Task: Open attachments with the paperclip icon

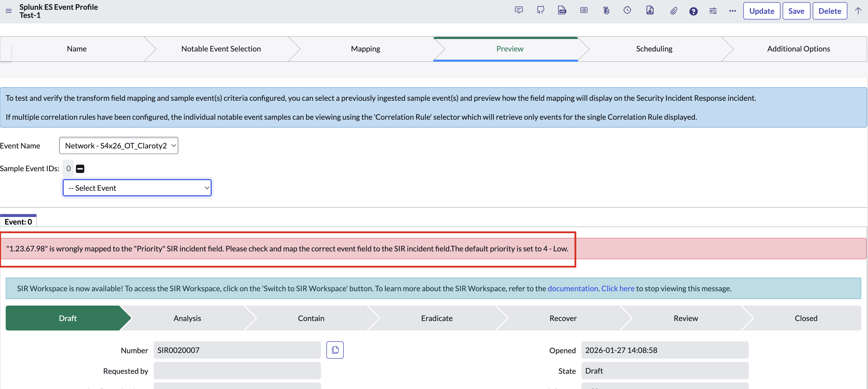Action: coord(673,11)
